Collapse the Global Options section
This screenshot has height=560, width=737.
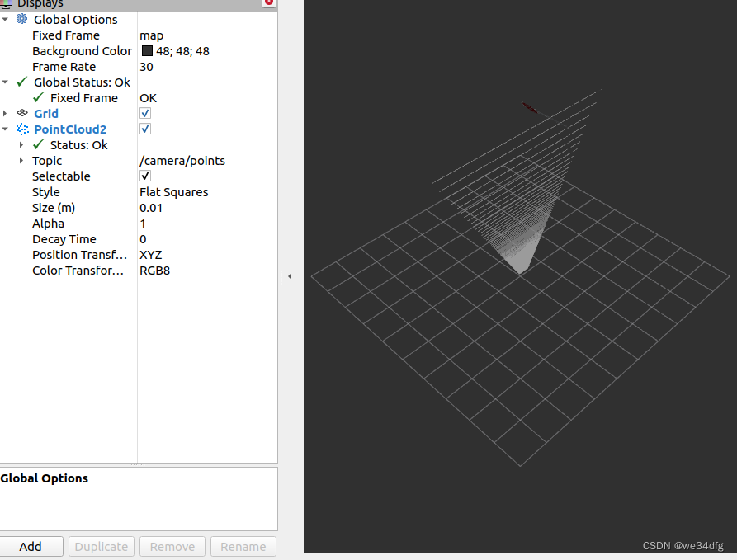(x=6, y=19)
